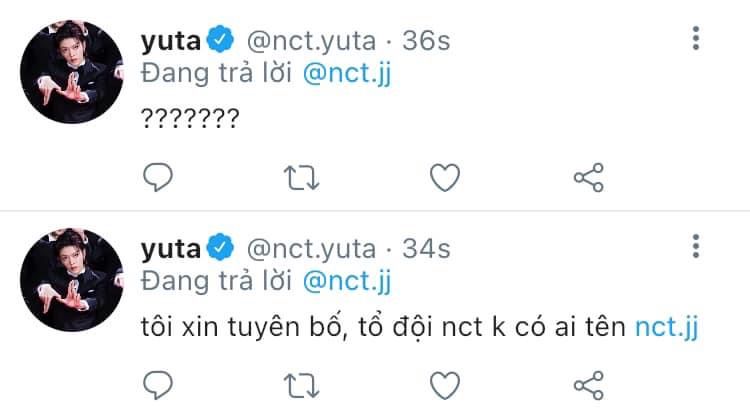
Task: Share the "???????" tweet
Action: 587,178
